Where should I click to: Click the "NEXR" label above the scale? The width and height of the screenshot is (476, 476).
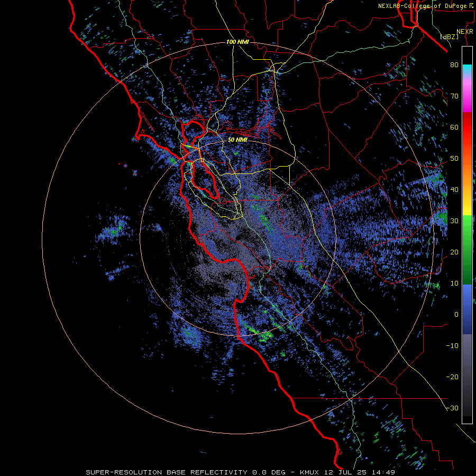coord(465,32)
